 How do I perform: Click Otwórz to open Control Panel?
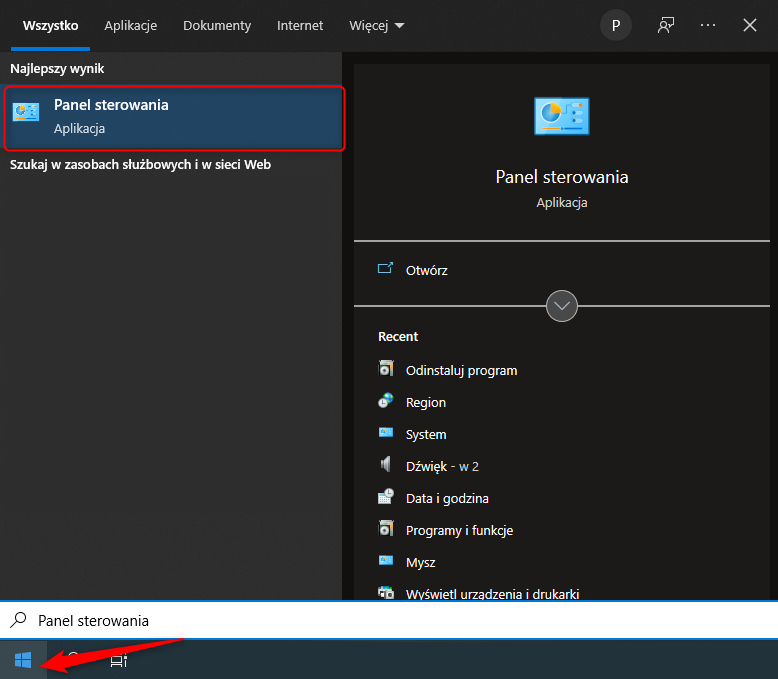pyautogui.click(x=426, y=270)
